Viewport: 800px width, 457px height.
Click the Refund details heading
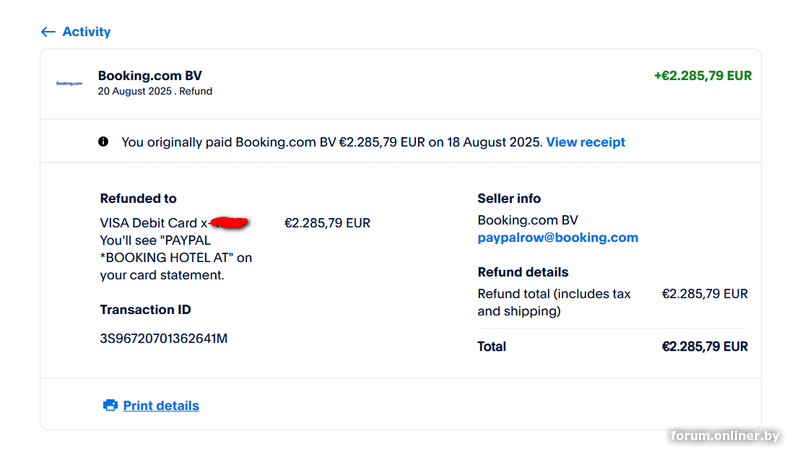pyautogui.click(x=523, y=272)
